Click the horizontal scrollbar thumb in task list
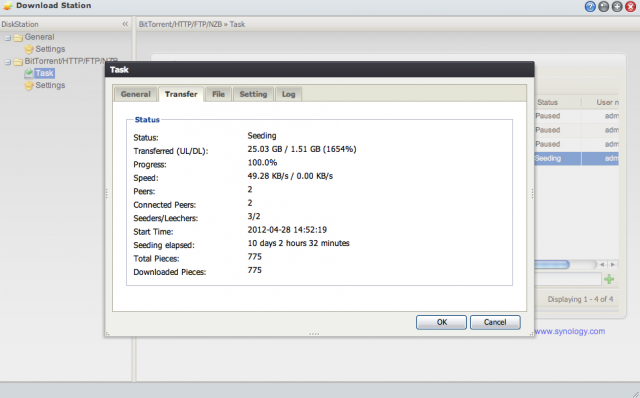The image size is (640, 398). (552, 265)
